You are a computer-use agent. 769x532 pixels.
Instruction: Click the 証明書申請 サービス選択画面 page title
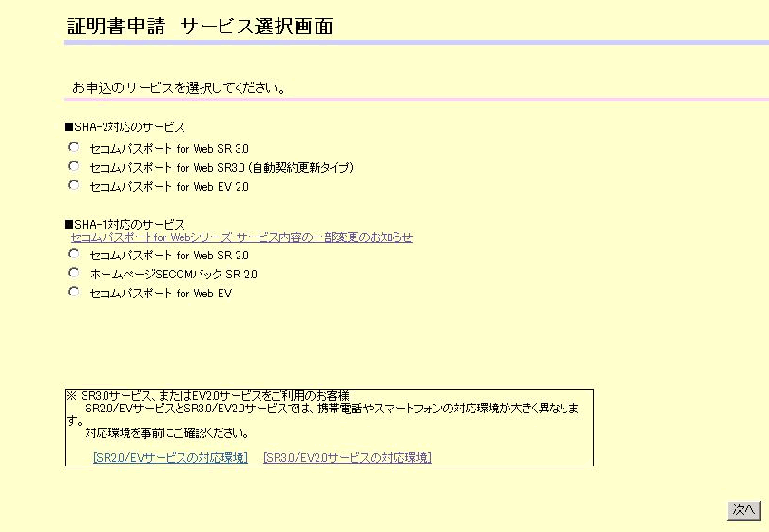click(201, 27)
